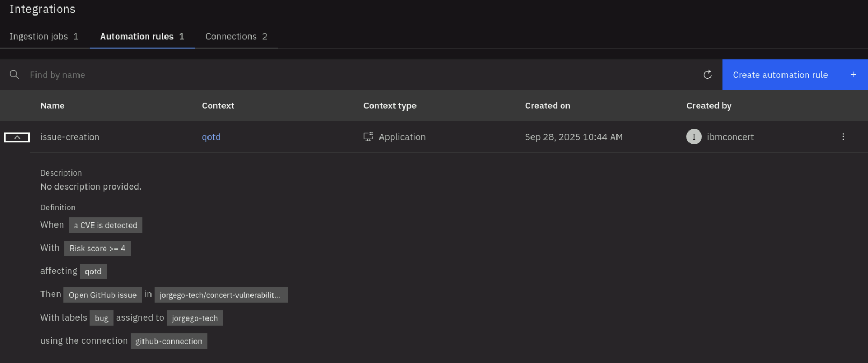Viewport: 868px width, 363px height.
Task: Click the refresh table icon
Action: coord(707,75)
